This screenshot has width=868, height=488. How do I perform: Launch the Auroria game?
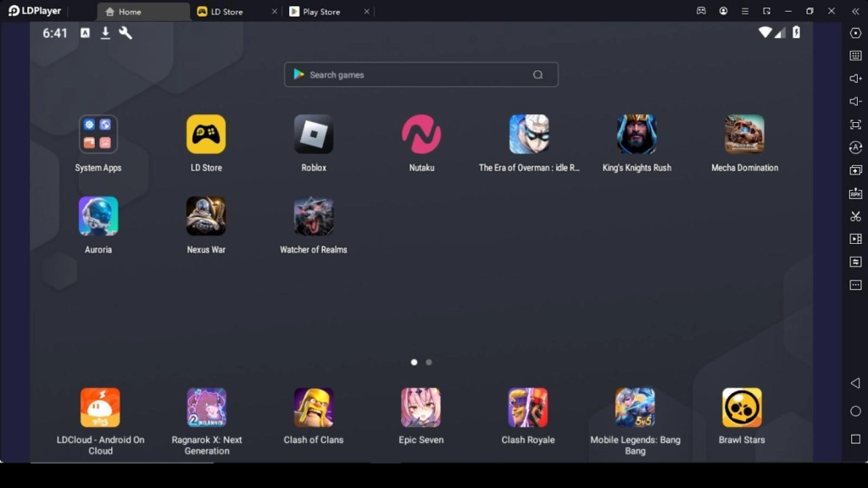pos(98,216)
